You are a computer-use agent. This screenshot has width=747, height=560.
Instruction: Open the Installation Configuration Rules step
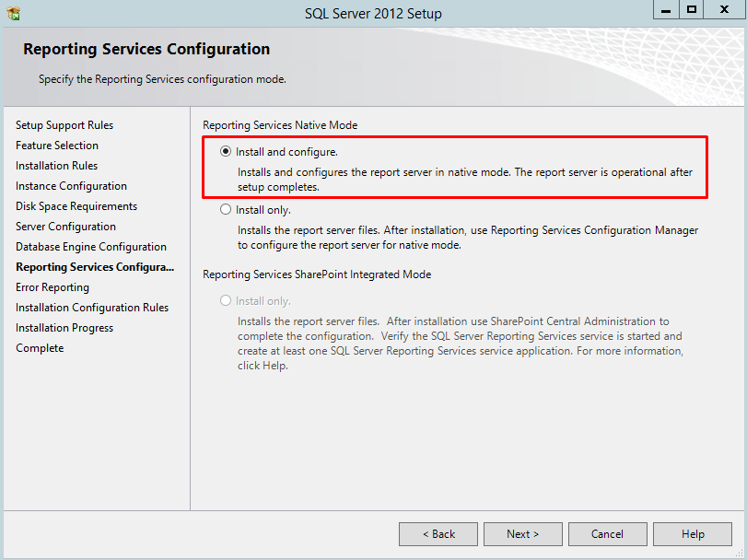click(x=92, y=308)
